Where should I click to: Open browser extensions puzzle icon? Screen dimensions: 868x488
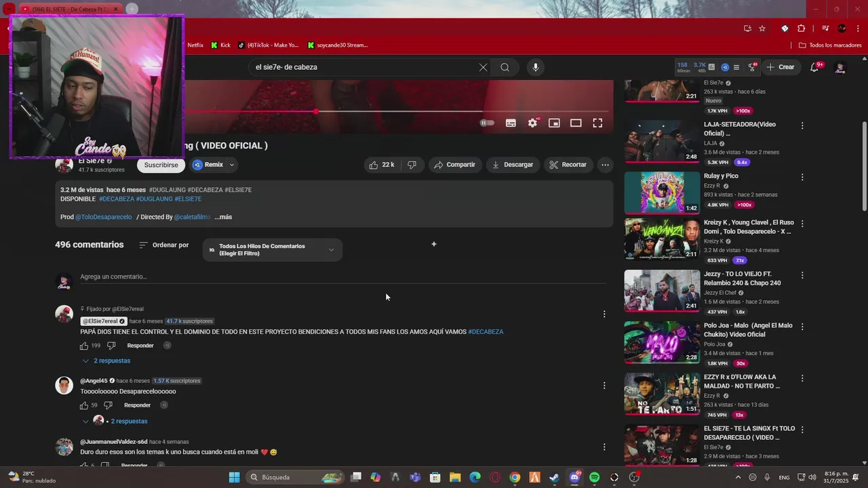[802, 28]
